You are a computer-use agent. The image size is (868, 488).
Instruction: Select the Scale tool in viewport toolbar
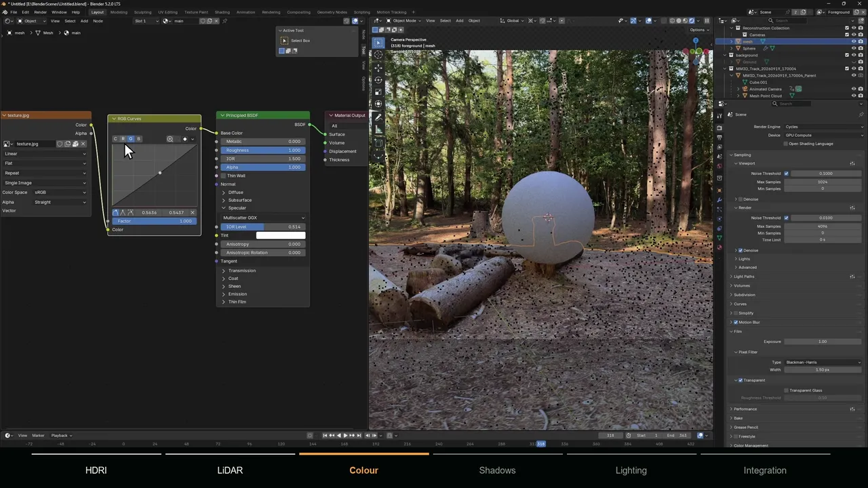pyautogui.click(x=378, y=91)
